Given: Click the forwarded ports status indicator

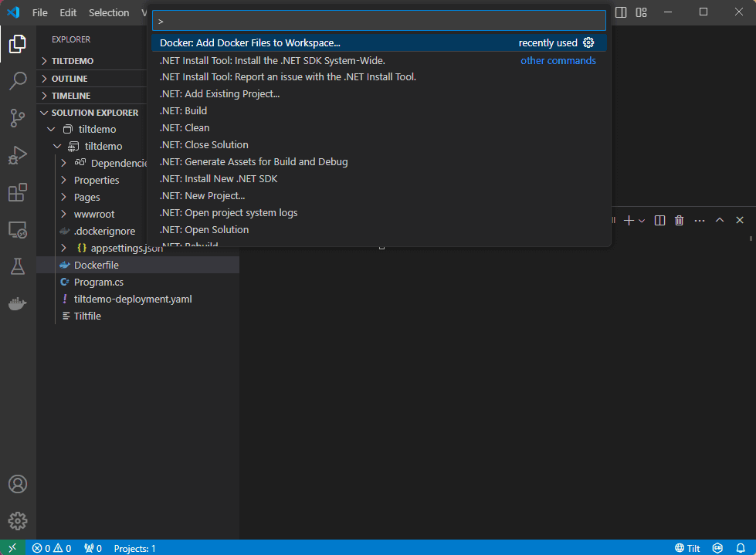Looking at the screenshot, I should [x=93, y=548].
